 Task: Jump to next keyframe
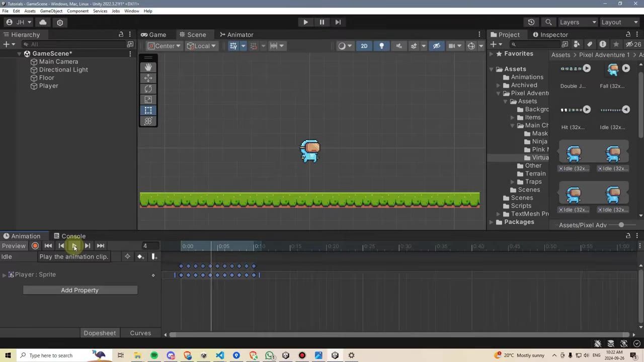[88, 246]
